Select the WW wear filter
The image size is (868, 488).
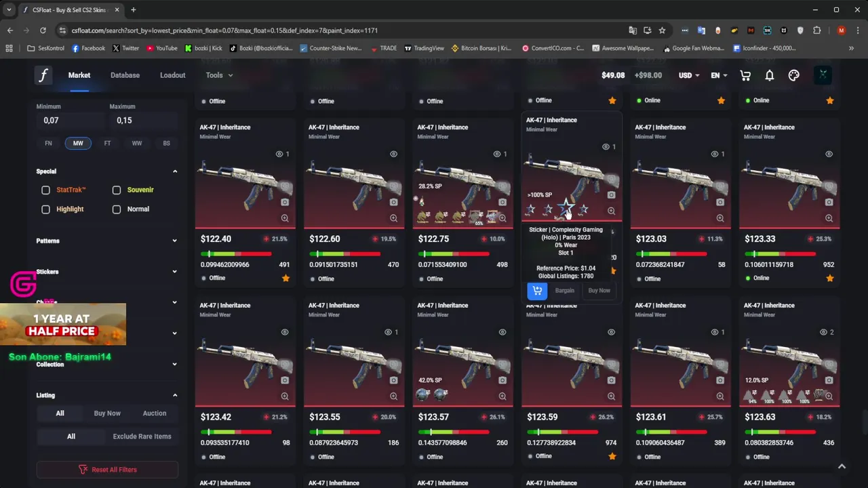137,143
